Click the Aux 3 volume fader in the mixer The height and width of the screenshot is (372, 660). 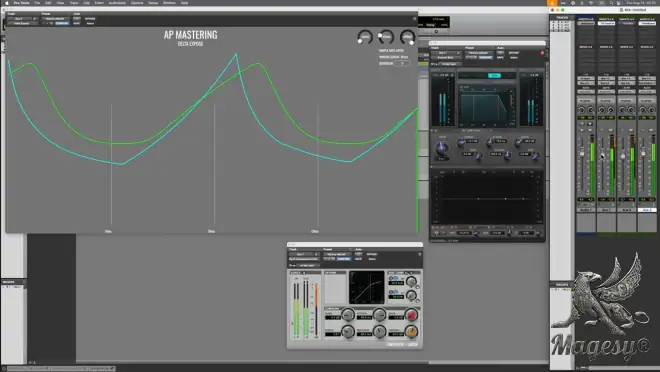(643, 154)
